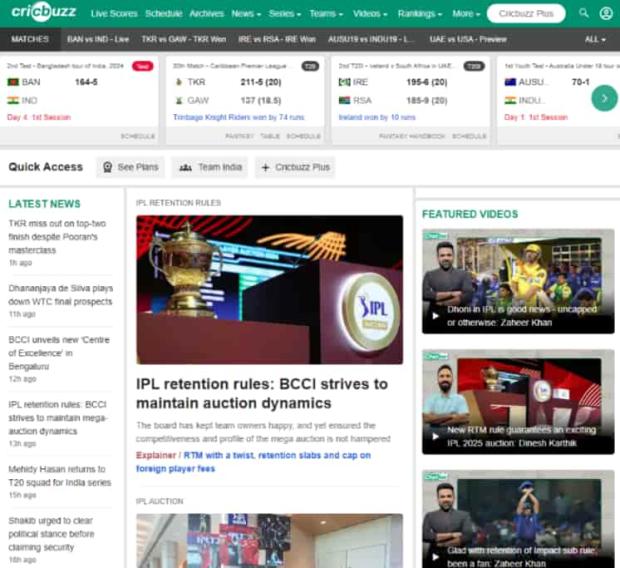Open the Archives menu item
Image resolution: width=620 pixels, height=568 pixels.
(206, 14)
